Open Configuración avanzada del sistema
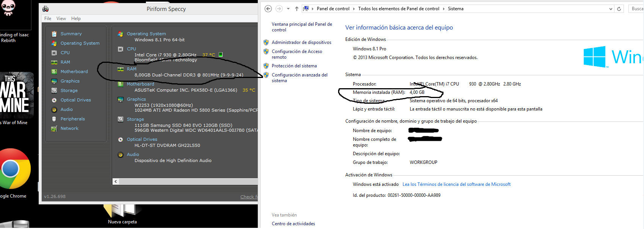The image size is (644, 229). click(299, 78)
